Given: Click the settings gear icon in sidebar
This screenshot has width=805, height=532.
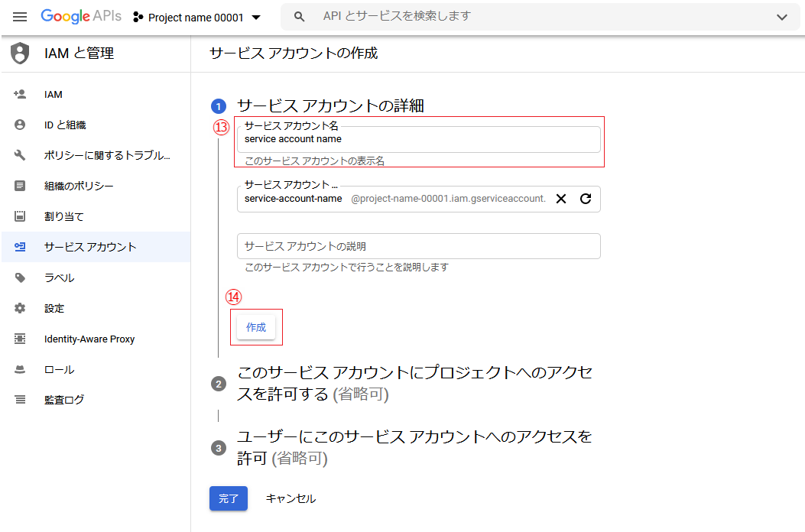Looking at the screenshot, I should pos(20,308).
